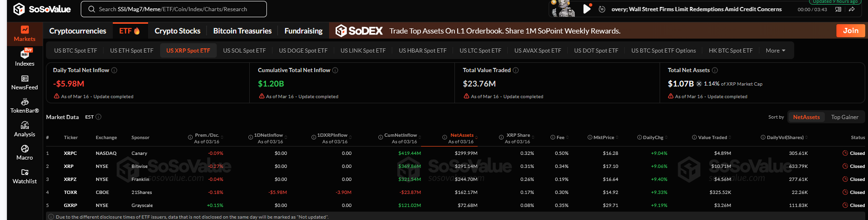The width and height of the screenshot is (868, 220).
Task: Sort table by Prem./Dsc. arrows
Action: click(x=222, y=138)
